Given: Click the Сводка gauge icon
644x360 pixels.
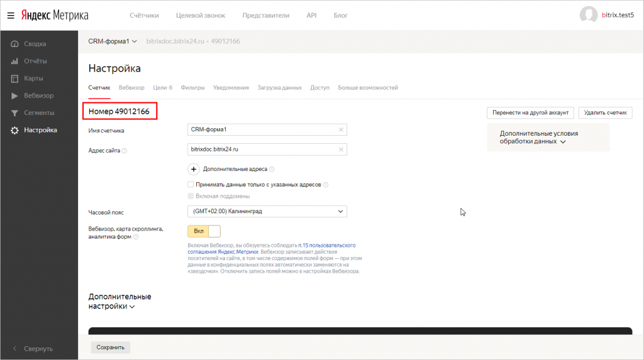Looking at the screenshot, I should click(x=15, y=44).
